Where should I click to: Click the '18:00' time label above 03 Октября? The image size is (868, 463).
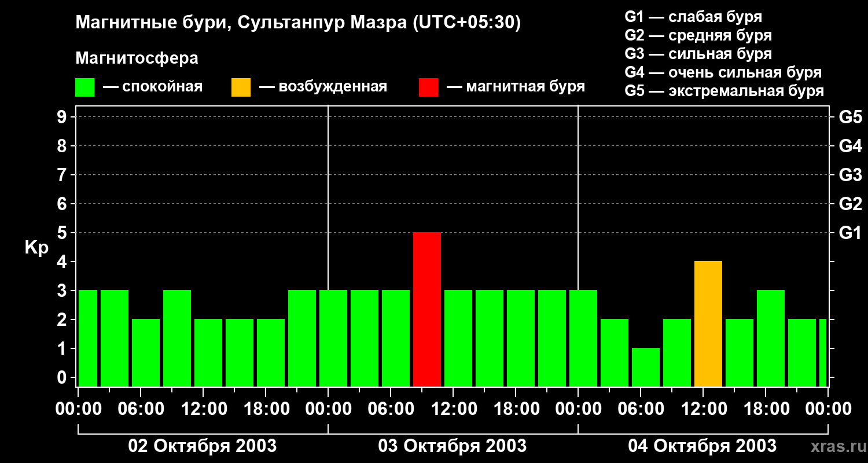click(516, 409)
